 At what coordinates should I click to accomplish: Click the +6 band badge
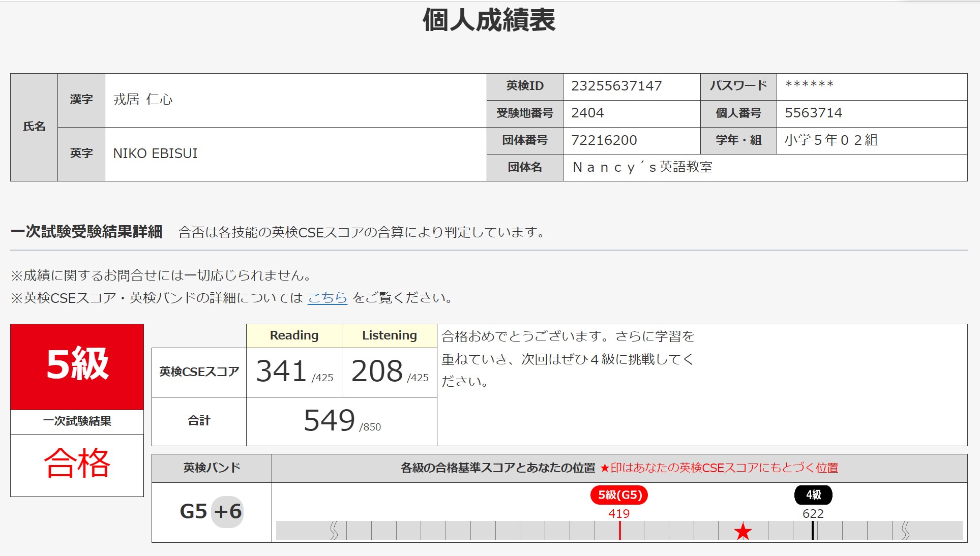pos(227,511)
